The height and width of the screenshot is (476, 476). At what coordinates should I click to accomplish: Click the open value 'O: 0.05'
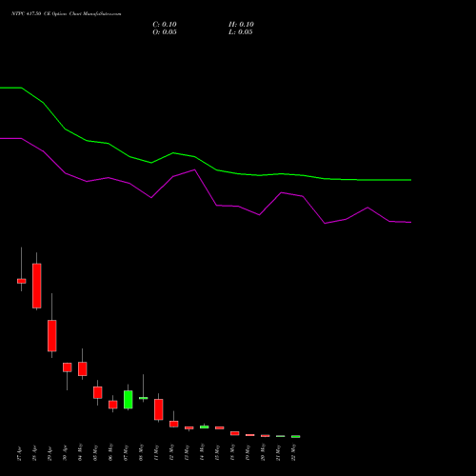pyautogui.click(x=165, y=32)
